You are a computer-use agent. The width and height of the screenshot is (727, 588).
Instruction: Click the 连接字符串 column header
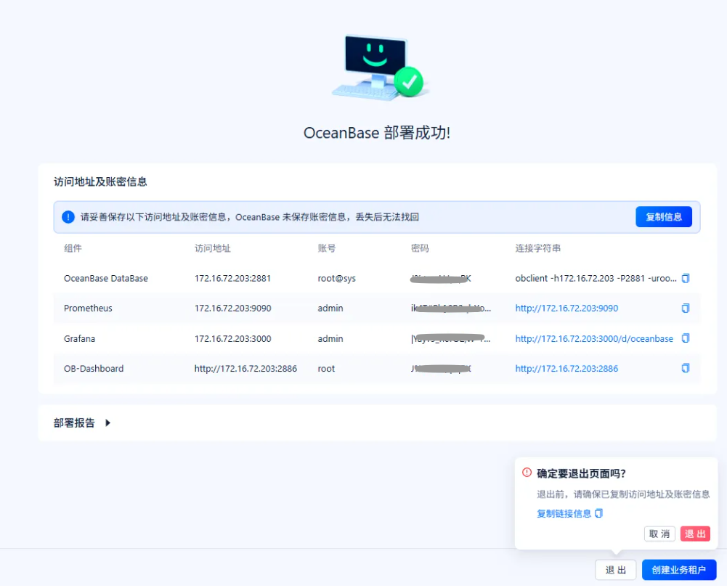click(538, 248)
